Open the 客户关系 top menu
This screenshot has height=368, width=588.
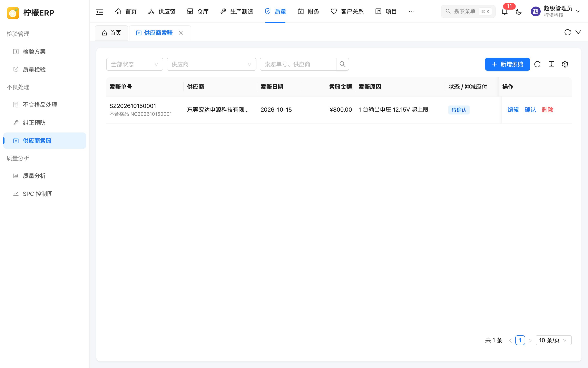coord(347,11)
